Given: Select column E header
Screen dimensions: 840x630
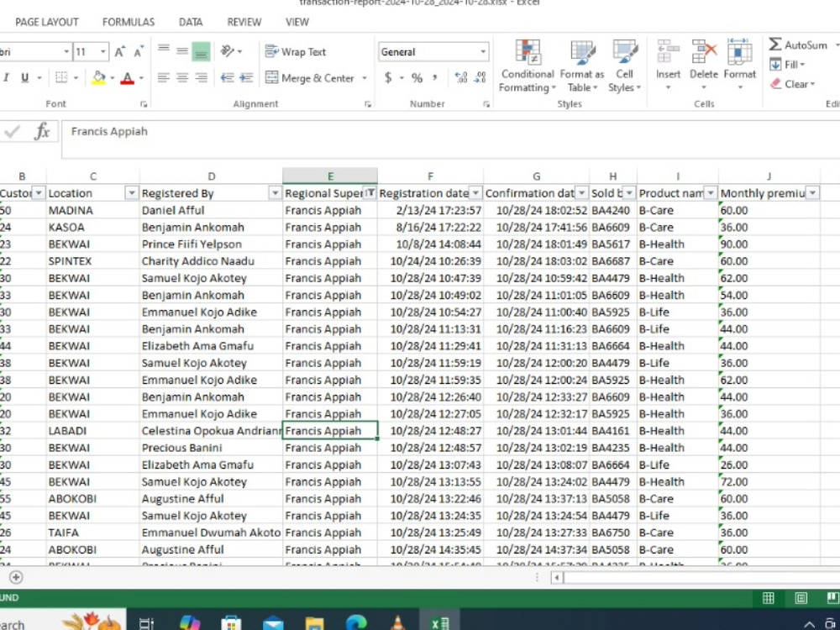Looking at the screenshot, I should coord(330,176).
